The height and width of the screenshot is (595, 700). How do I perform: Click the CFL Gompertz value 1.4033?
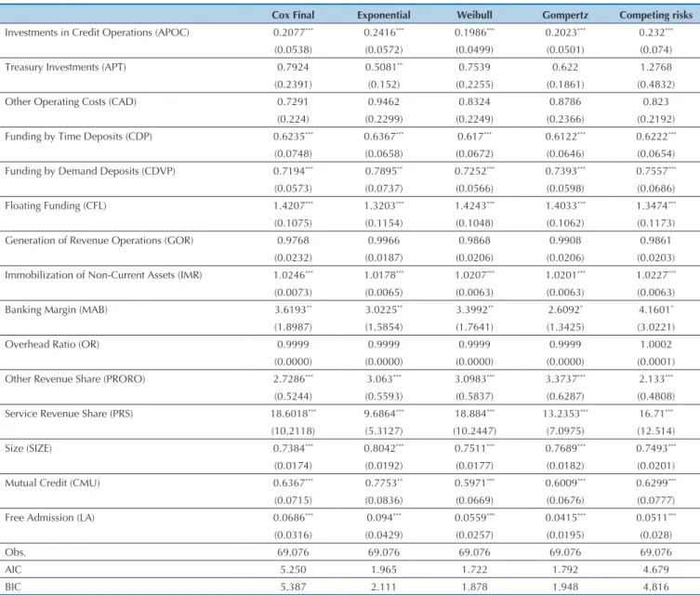coord(565,205)
